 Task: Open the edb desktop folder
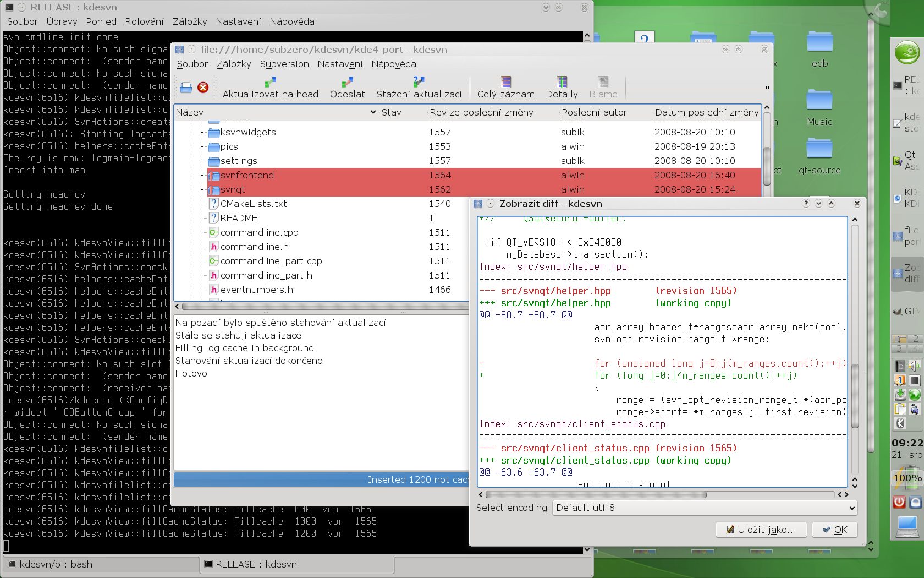820,50
